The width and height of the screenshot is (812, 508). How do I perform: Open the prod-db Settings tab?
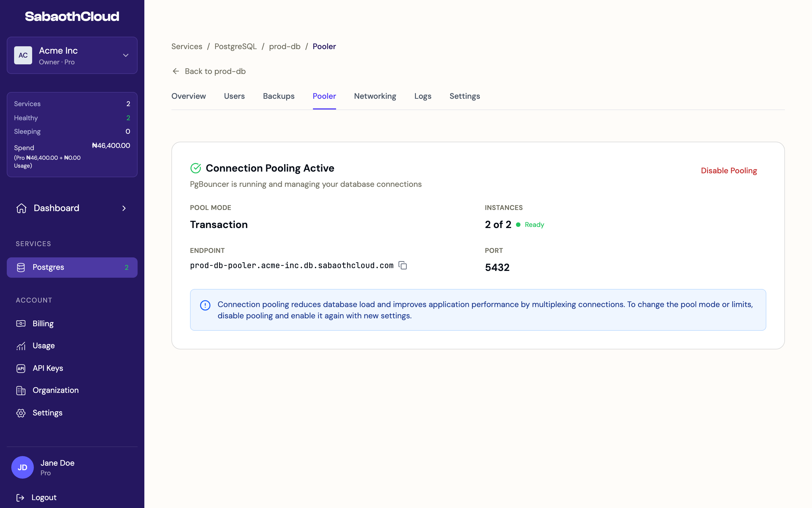tap(465, 96)
